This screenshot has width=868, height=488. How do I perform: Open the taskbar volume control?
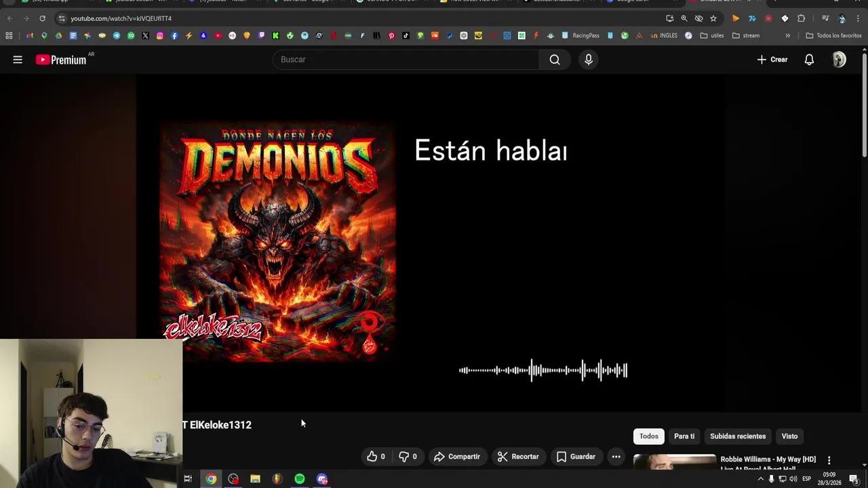pos(793,479)
